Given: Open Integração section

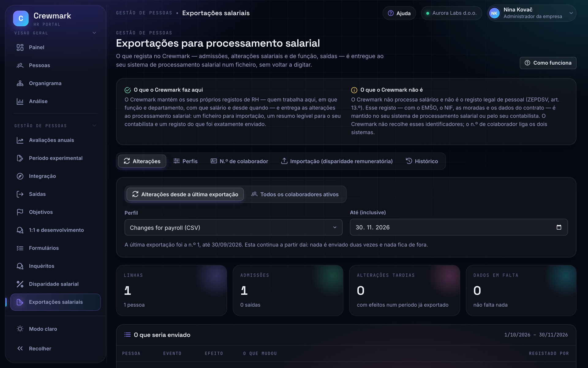Looking at the screenshot, I should coord(55,176).
